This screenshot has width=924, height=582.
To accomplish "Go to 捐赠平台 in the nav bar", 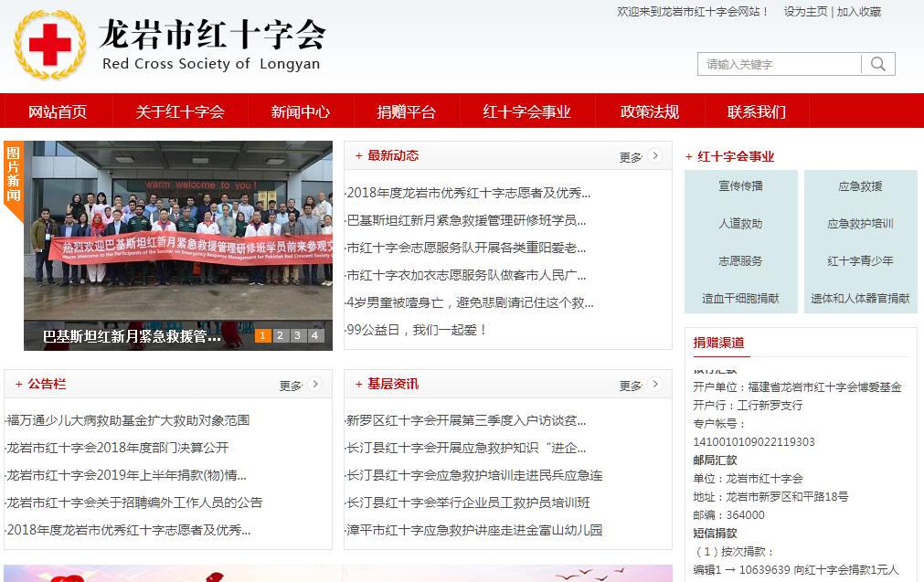I will click(407, 111).
